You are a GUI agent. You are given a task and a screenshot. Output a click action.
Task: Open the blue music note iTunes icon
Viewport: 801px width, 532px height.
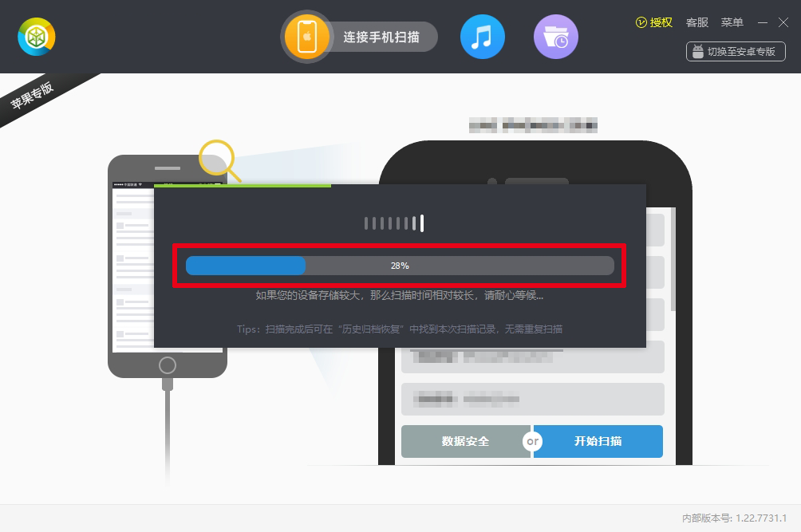click(482, 37)
